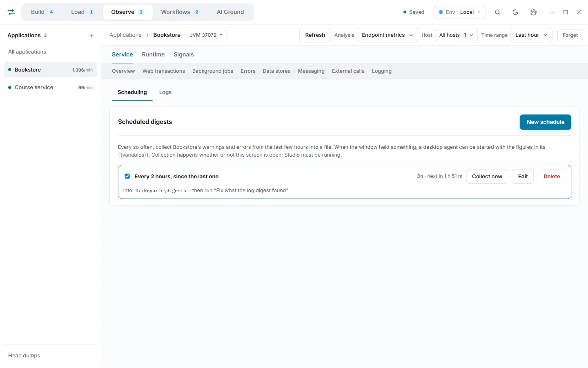Viewport: 588px width, 368px height.
Task: Click the 99/min rate value
Action: point(85,88)
